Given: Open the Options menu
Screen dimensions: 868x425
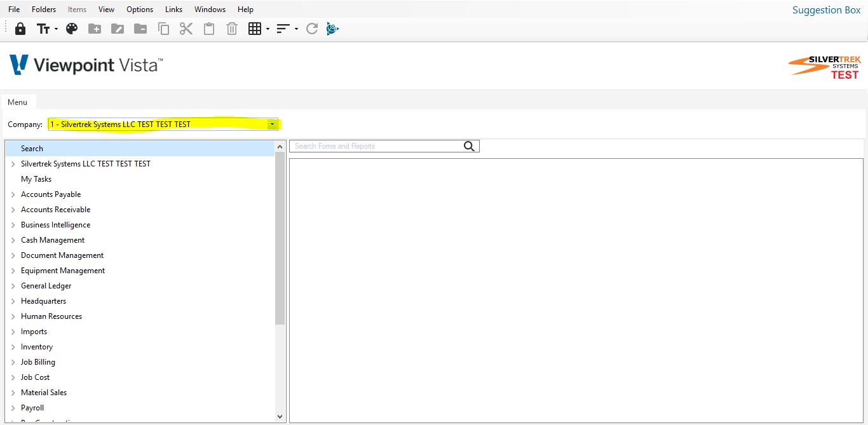Looking at the screenshot, I should coord(140,10).
